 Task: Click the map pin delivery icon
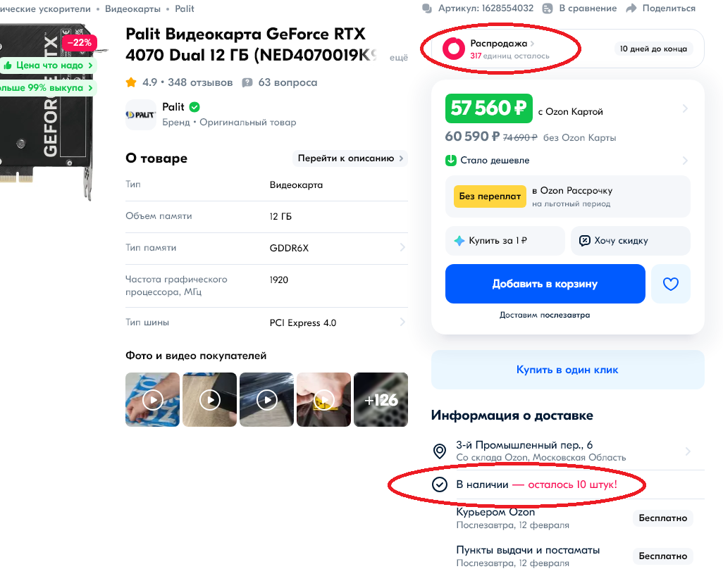pyautogui.click(x=440, y=451)
